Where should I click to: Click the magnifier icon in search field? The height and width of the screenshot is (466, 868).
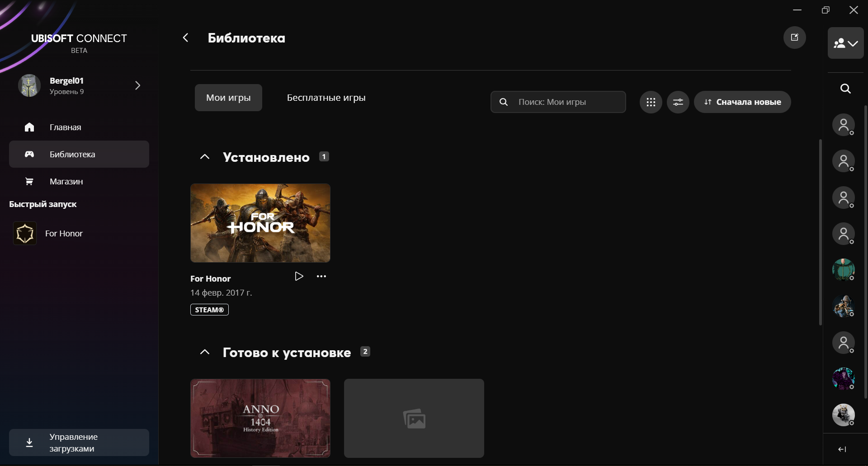click(504, 102)
